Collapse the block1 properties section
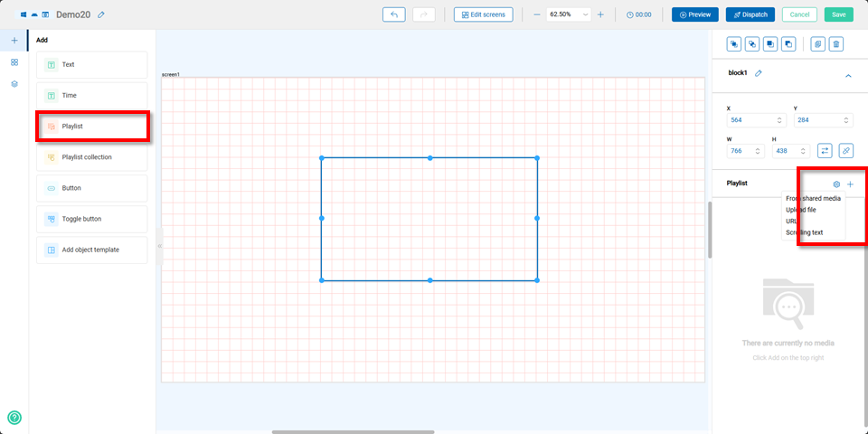Viewport: 868px width, 434px height. [x=847, y=76]
